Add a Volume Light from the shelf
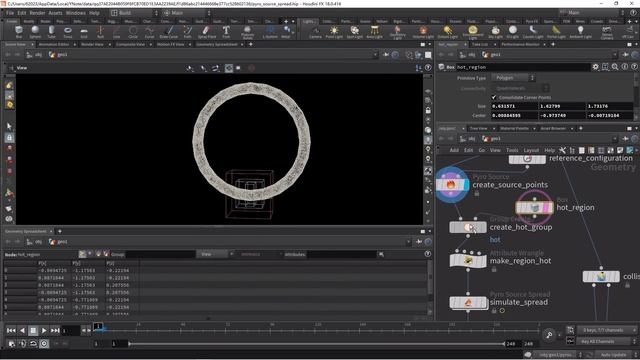Image resolution: width=640 pixels, height=360 pixels. tap(424, 31)
